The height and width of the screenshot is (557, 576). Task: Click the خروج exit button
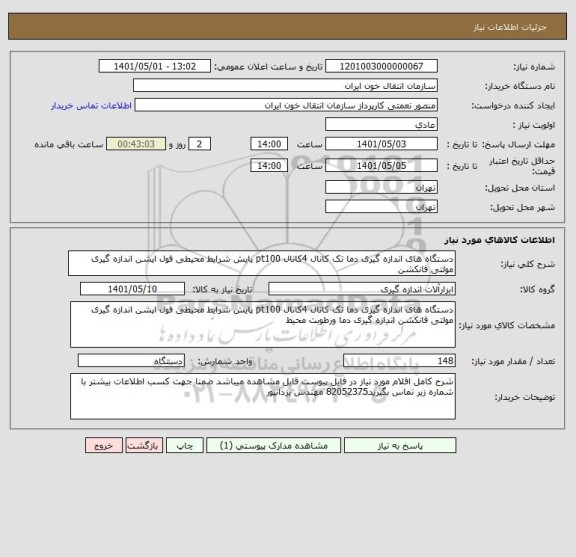(104, 445)
